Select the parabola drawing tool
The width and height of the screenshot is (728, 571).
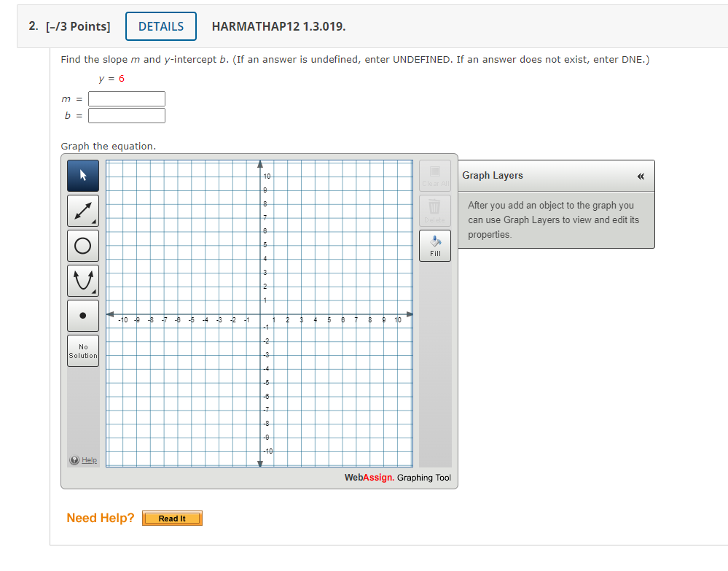point(82,280)
